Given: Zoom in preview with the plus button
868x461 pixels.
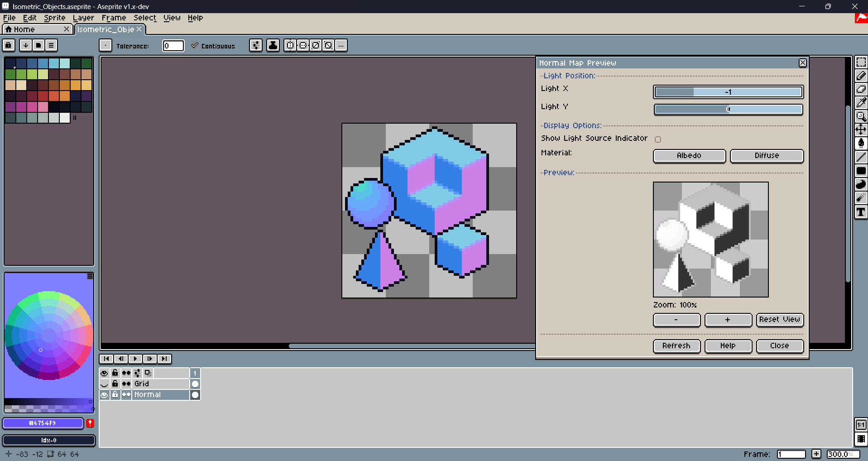Looking at the screenshot, I should coord(728,320).
